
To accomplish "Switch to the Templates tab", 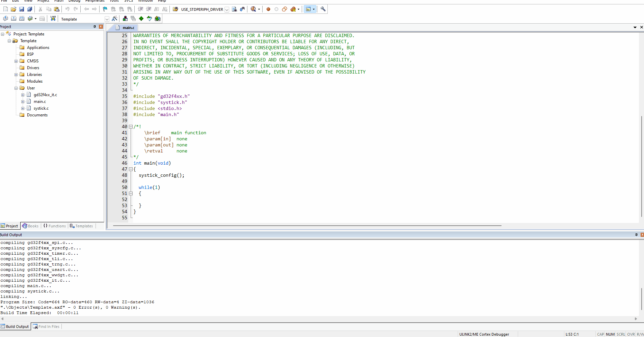I will point(81,226).
